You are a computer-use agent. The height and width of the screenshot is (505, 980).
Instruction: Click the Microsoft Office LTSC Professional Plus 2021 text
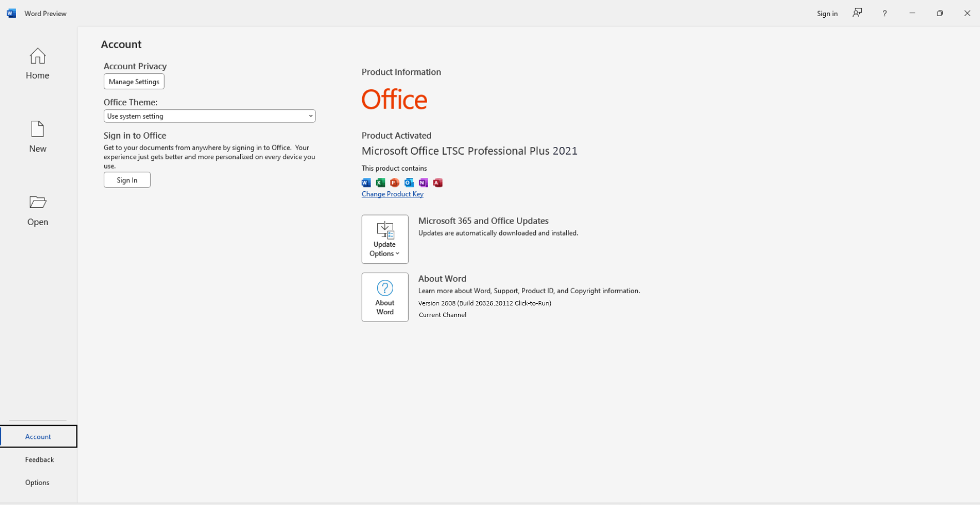pyautogui.click(x=469, y=151)
